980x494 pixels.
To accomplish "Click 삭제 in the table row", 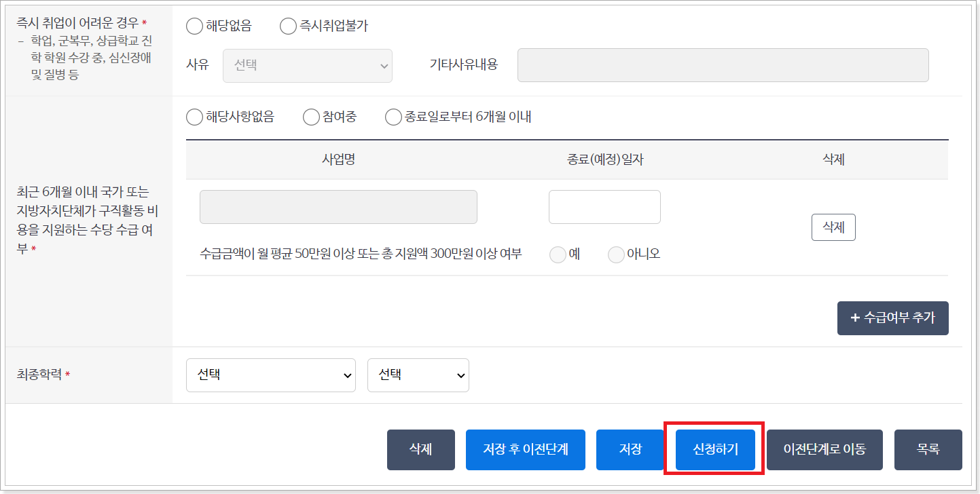I will tap(833, 227).
